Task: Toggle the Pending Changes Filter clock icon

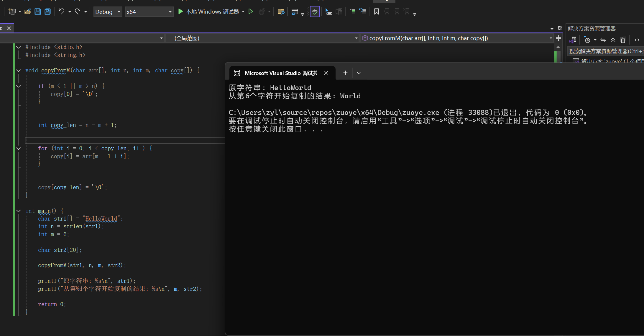Action: tap(587, 40)
